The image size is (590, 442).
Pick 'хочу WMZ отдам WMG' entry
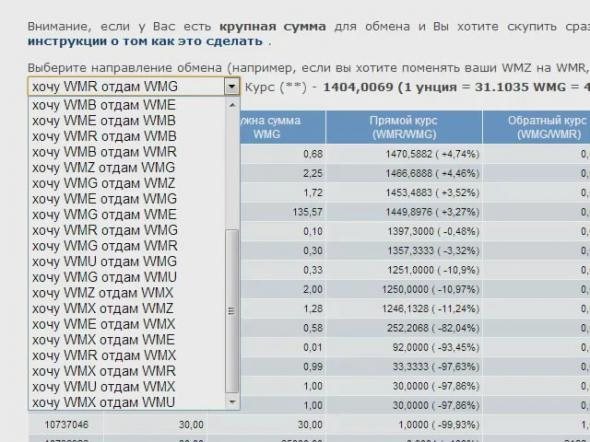127,168
